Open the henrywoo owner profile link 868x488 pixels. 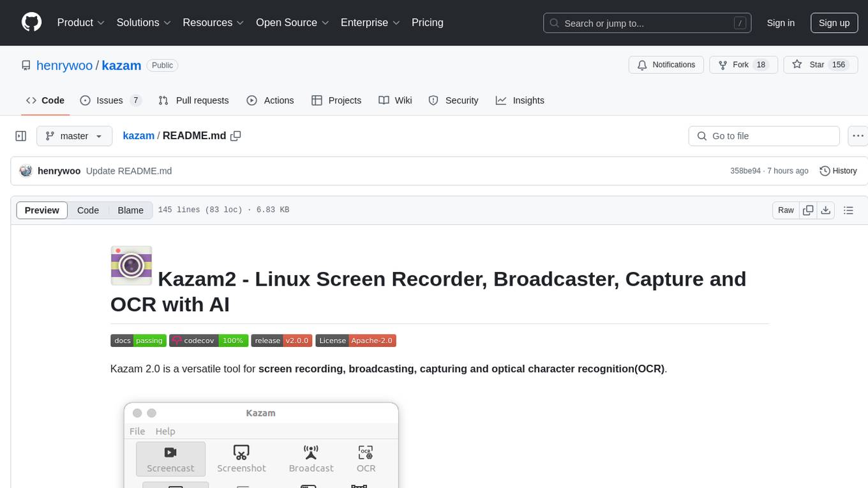click(64, 65)
